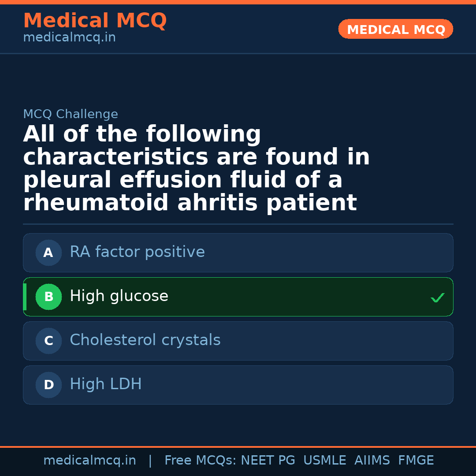
Task: Click 'USMLE' in the footer
Action: pos(324,461)
